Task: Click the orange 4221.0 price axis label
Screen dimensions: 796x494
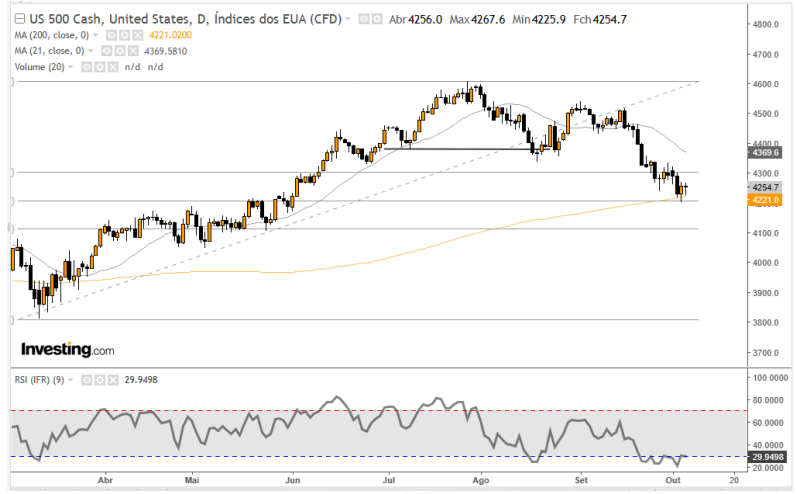Action: pyautogui.click(x=764, y=200)
